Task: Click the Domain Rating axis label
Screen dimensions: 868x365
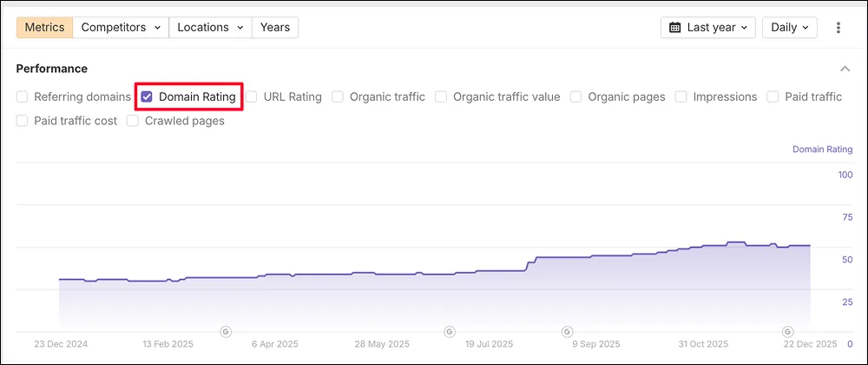Action: pos(823,149)
